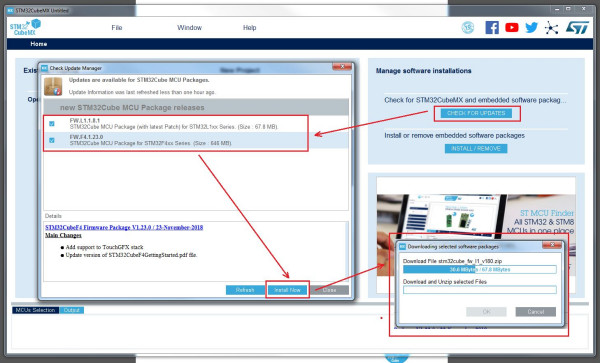Click the Close button in Update Manager

(329, 290)
